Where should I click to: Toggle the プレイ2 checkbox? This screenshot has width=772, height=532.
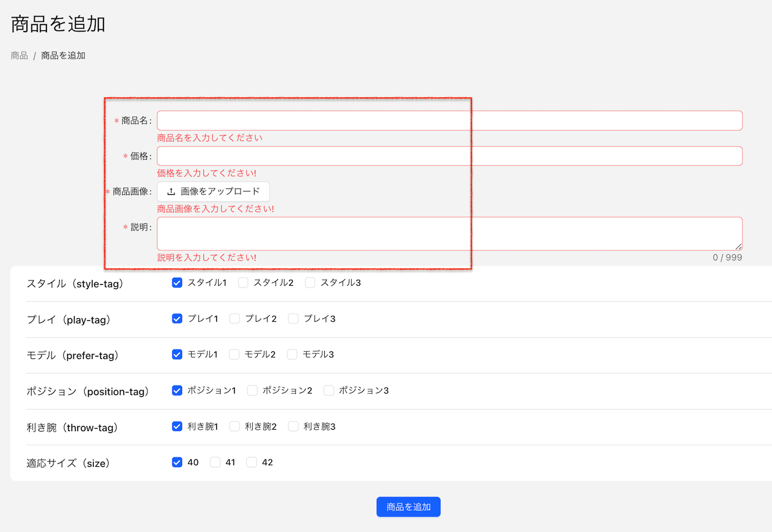(x=235, y=318)
